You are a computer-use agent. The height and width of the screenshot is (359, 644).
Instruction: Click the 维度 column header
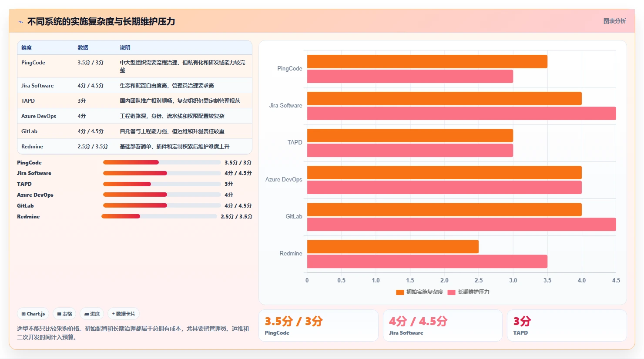pos(27,48)
